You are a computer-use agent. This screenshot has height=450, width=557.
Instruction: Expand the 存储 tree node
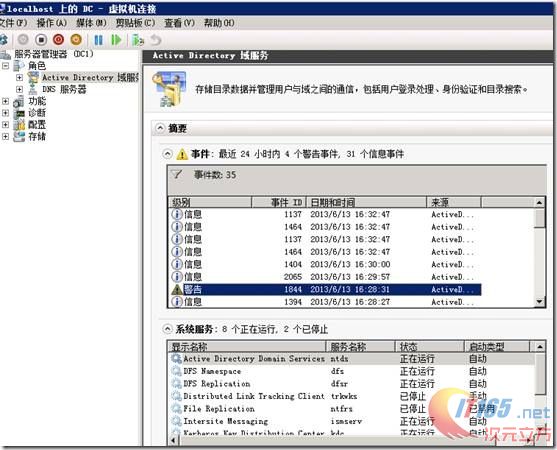tap(5, 136)
